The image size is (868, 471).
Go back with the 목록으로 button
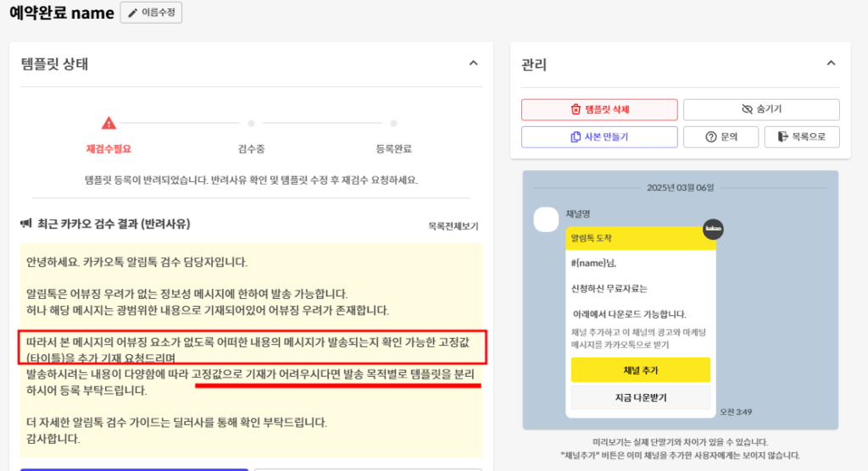click(802, 136)
